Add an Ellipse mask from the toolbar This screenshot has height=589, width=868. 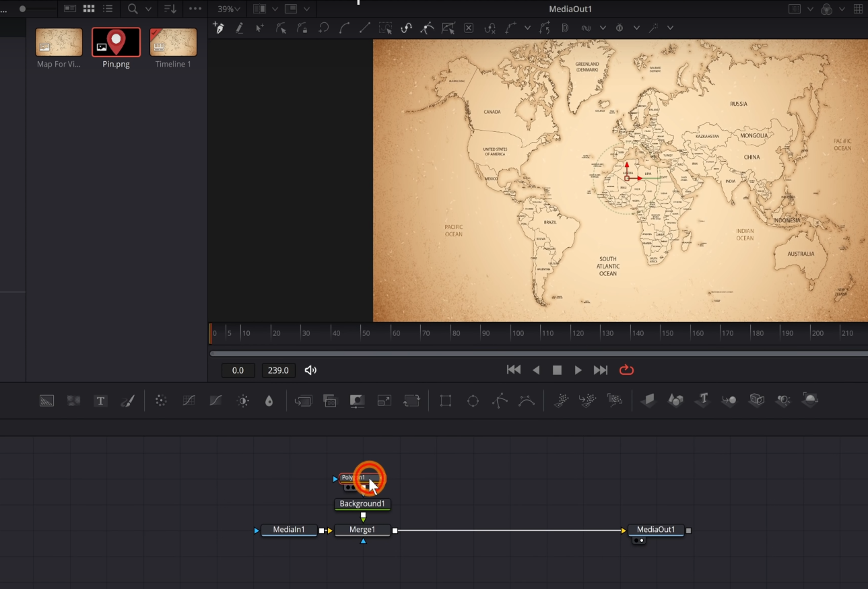coord(473,401)
